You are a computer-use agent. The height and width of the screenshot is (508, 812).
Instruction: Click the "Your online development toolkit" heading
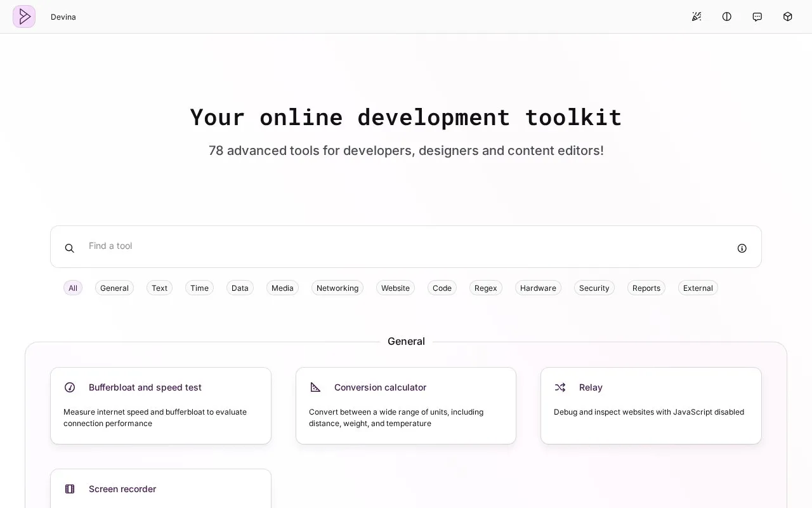pyautogui.click(x=406, y=117)
